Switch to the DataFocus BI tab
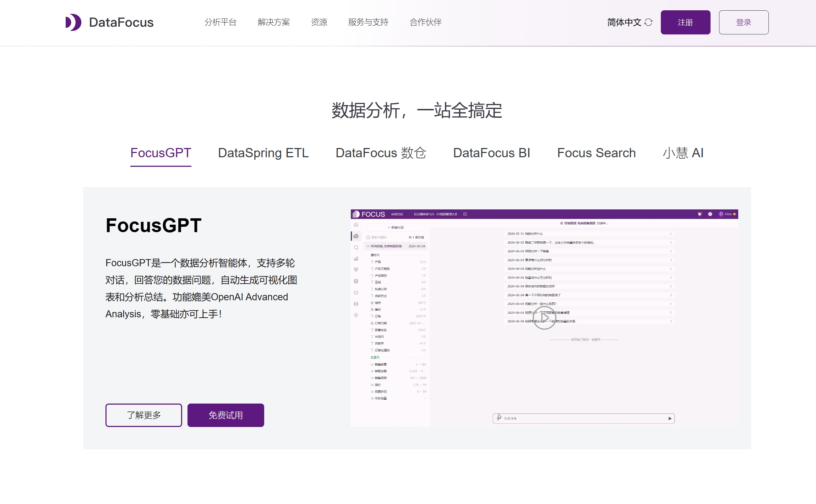The width and height of the screenshot is (816, 504). [491, 153]
